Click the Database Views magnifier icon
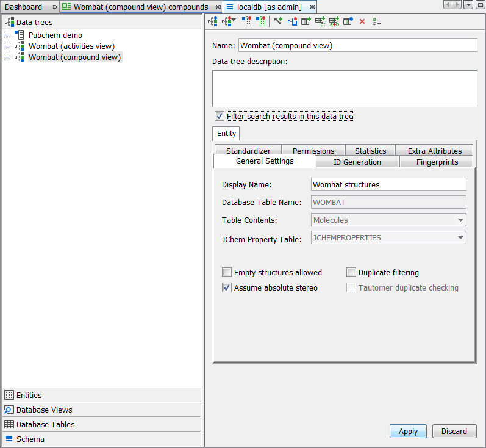This screenshot has width=486, height=448. click(9, 410)
